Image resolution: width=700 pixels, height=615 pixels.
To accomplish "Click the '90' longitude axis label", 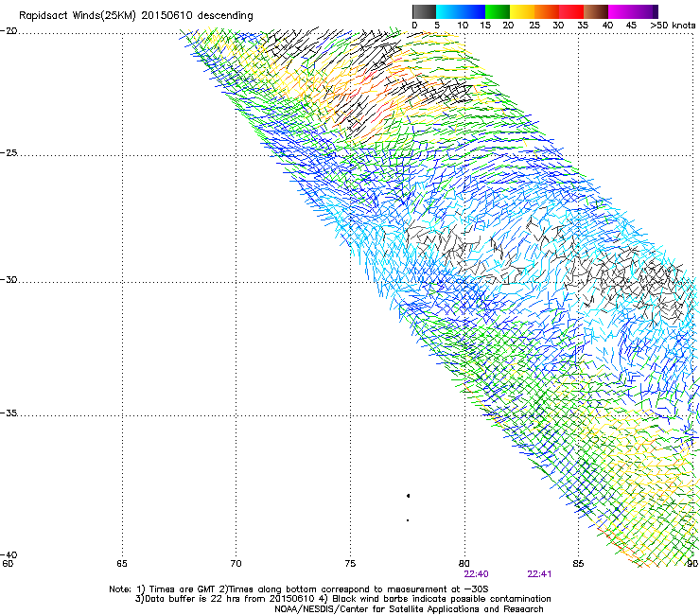I will tap(692, 564).
